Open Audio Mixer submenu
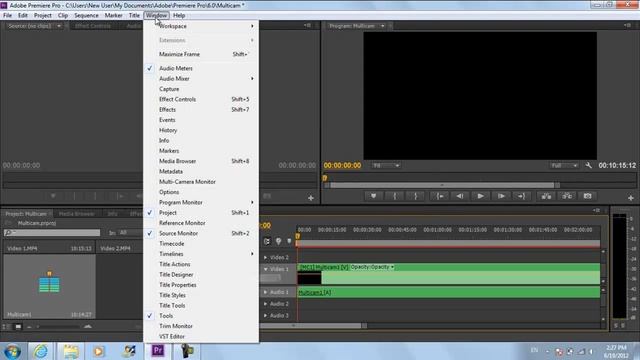This screenshot has height=360, width=640. coord(200,79)
